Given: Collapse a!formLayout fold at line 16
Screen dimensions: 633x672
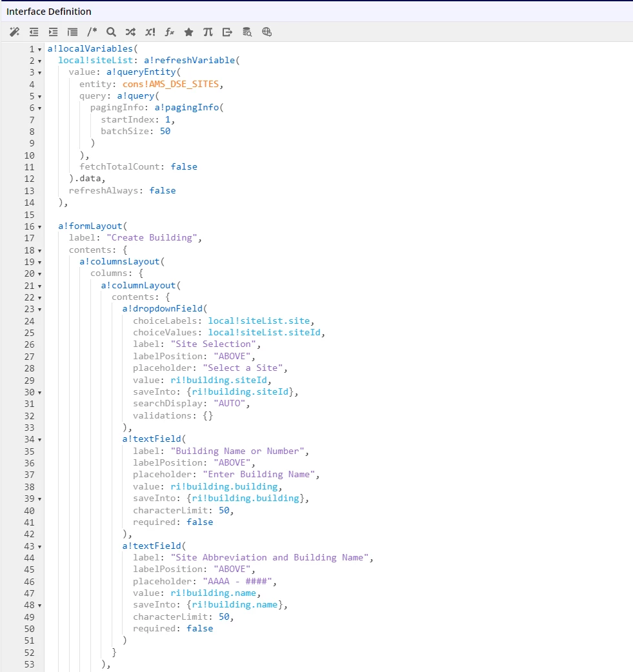Looking at the screenshot, I should coord(39,227).
